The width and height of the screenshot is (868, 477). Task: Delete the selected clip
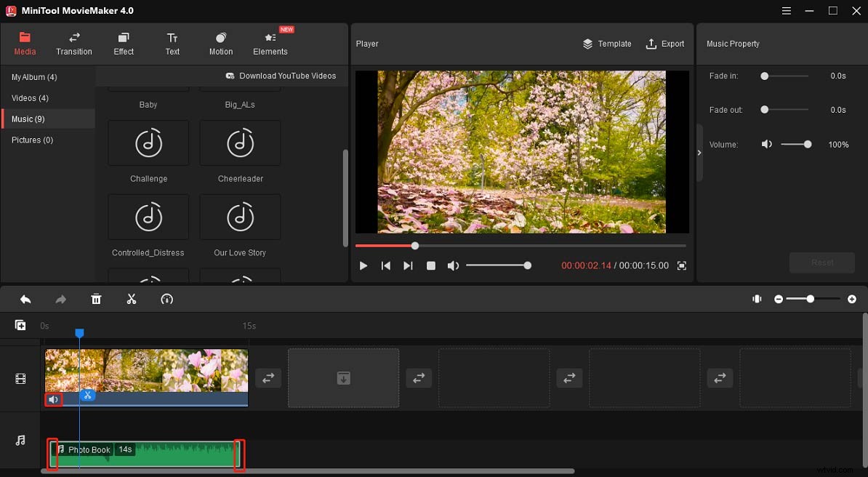click(95, 299)
